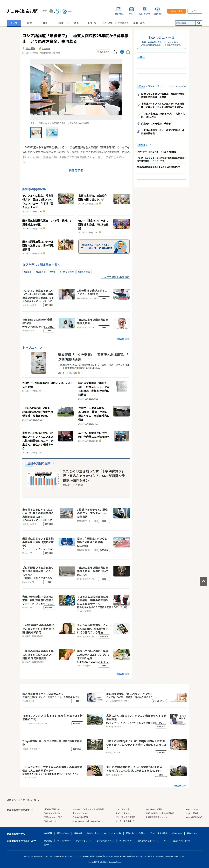Open the ランウェイは性別、障害関係ナシ article
The image size is (209, 868).
(x=38, y=202)
